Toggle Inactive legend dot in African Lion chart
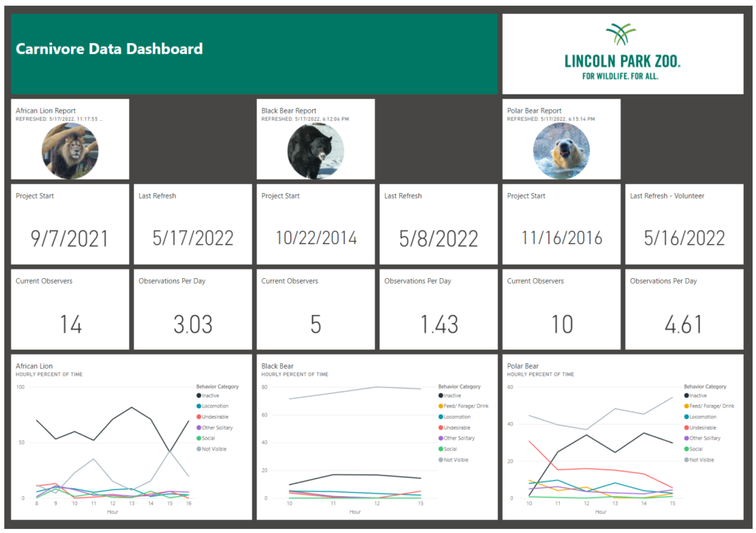 point(199,396)
